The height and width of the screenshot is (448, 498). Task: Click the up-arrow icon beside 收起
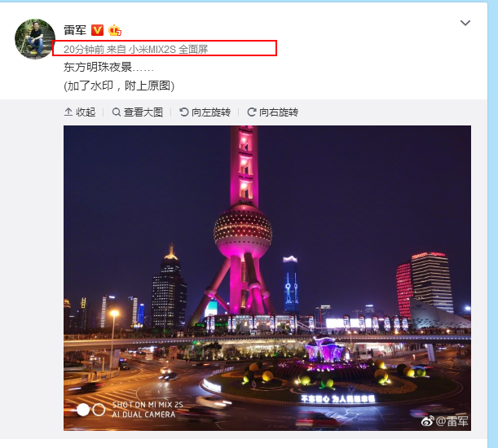pyautogui.click(x=68, y=112)
